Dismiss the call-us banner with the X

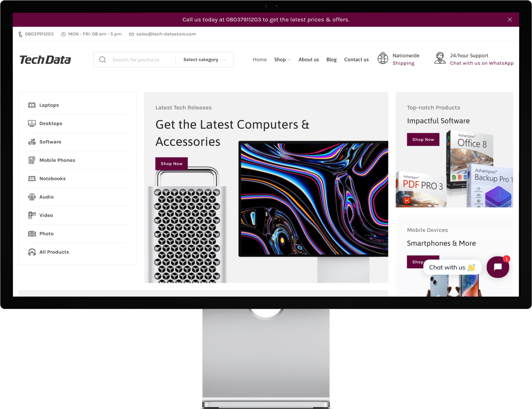(510, 19)
